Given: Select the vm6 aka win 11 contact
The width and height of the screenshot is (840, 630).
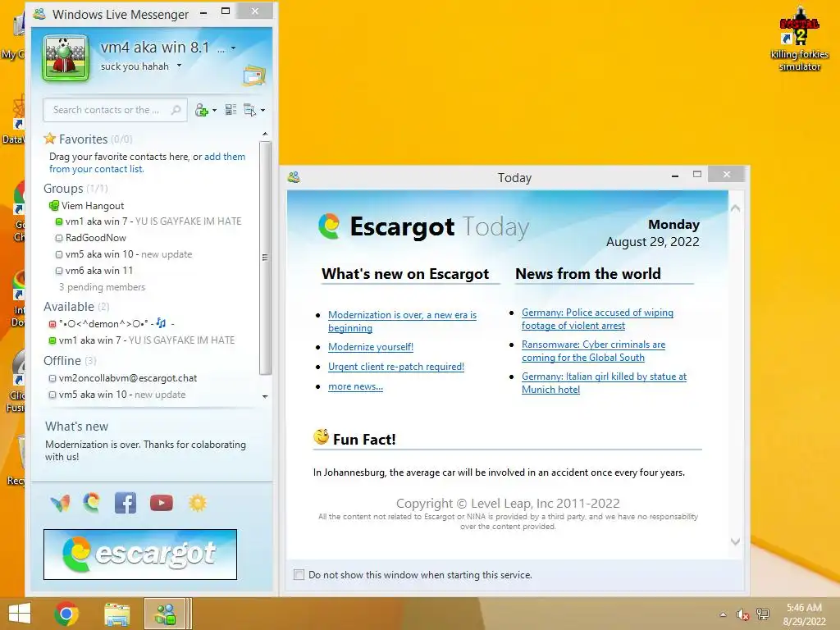Looking at the screenshot, I should pyautogui.click(x=94, y=271).
